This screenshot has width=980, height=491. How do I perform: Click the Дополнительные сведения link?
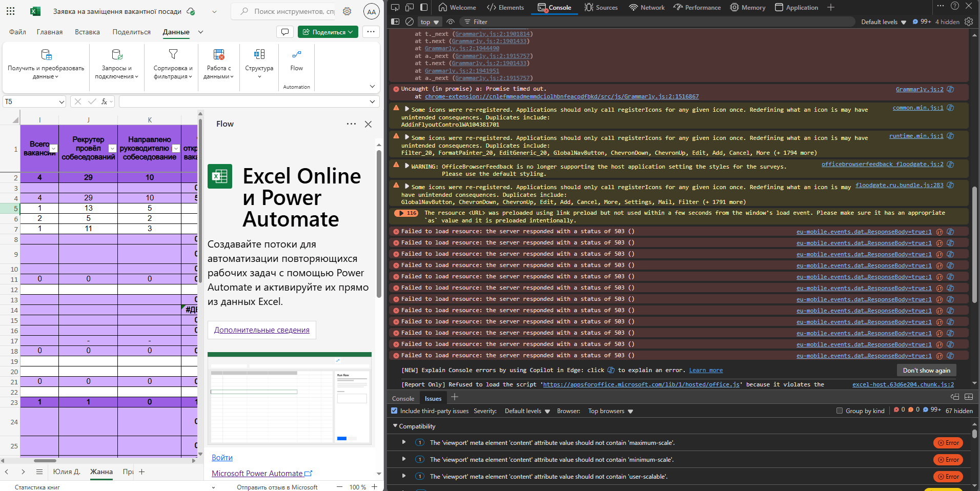[261, 330]
